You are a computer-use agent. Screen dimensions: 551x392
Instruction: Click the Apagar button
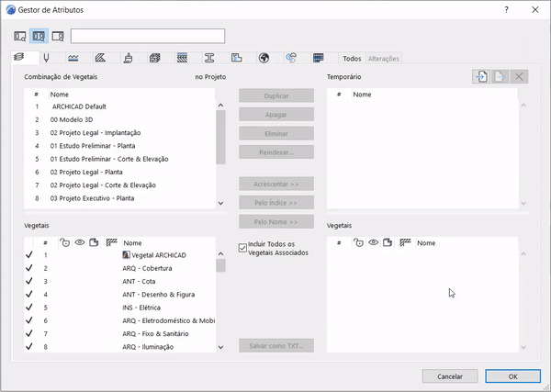[276, 115]
